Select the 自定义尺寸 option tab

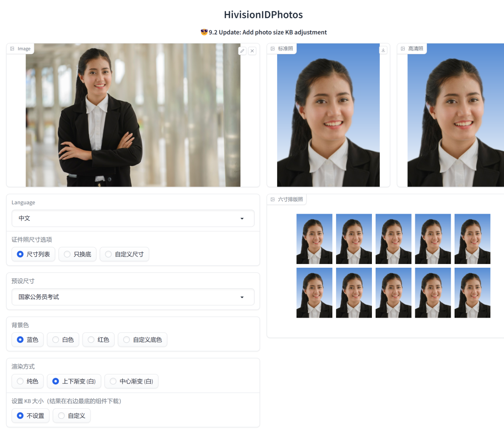click(x=124, y=254)
